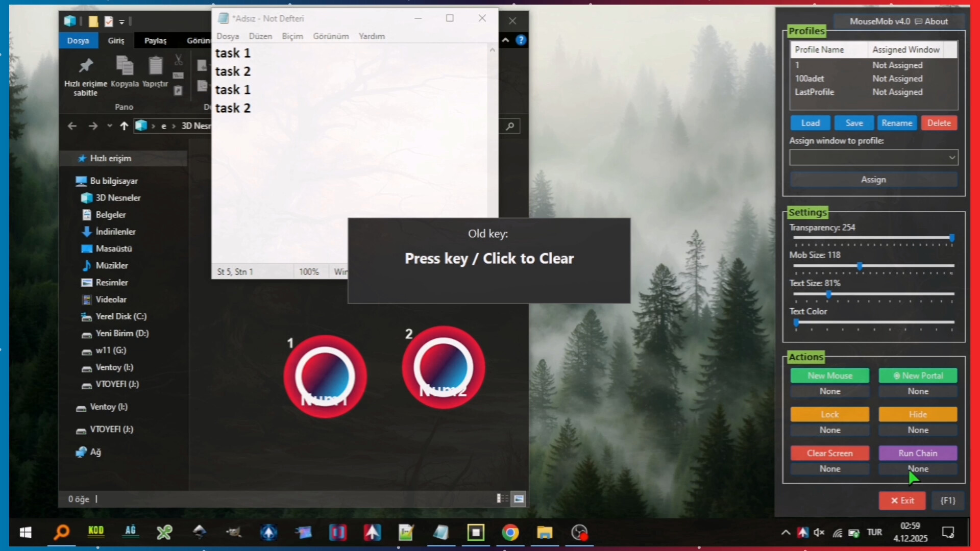Click the Num1 mob circle
The image size is (980, 551).
[x=325, y=376]
